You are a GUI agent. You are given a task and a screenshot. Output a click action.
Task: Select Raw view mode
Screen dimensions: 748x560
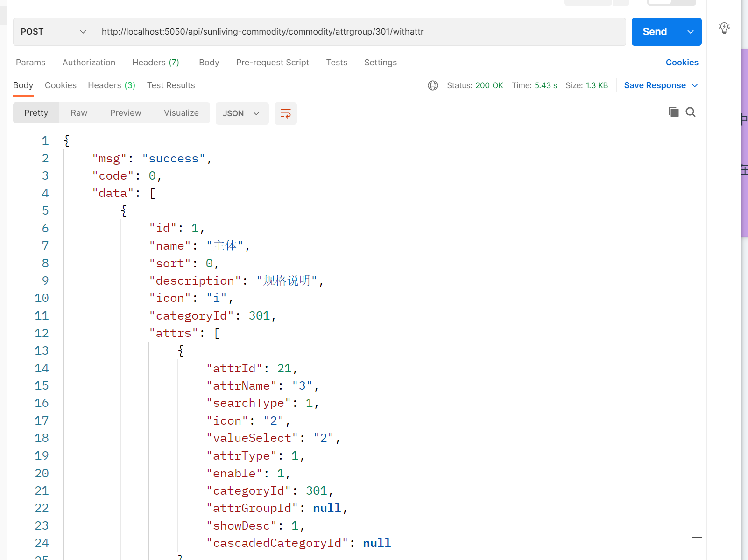click(x=79, y=113)
